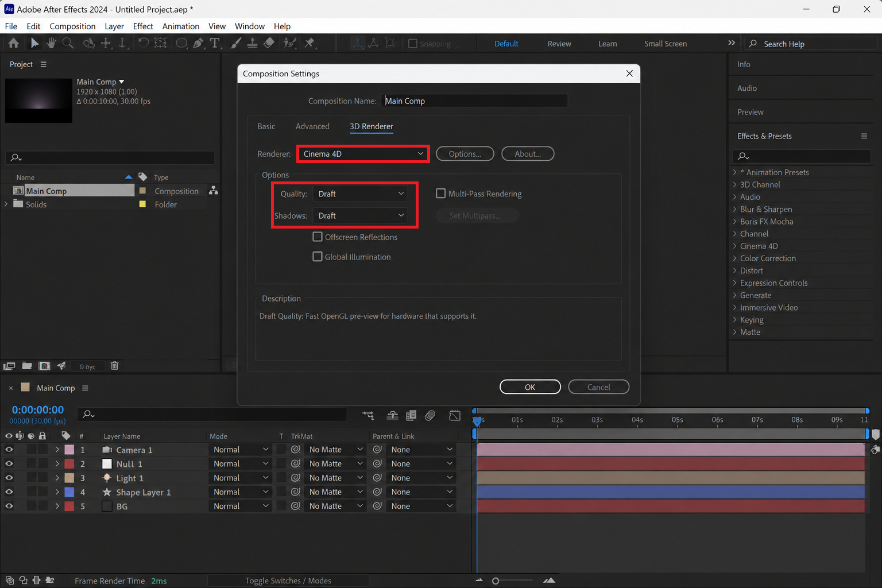This screenshot has height=588, width=882.
Task: Hide the Camera 1 layer with eye toggle
Action: (9, 450)
